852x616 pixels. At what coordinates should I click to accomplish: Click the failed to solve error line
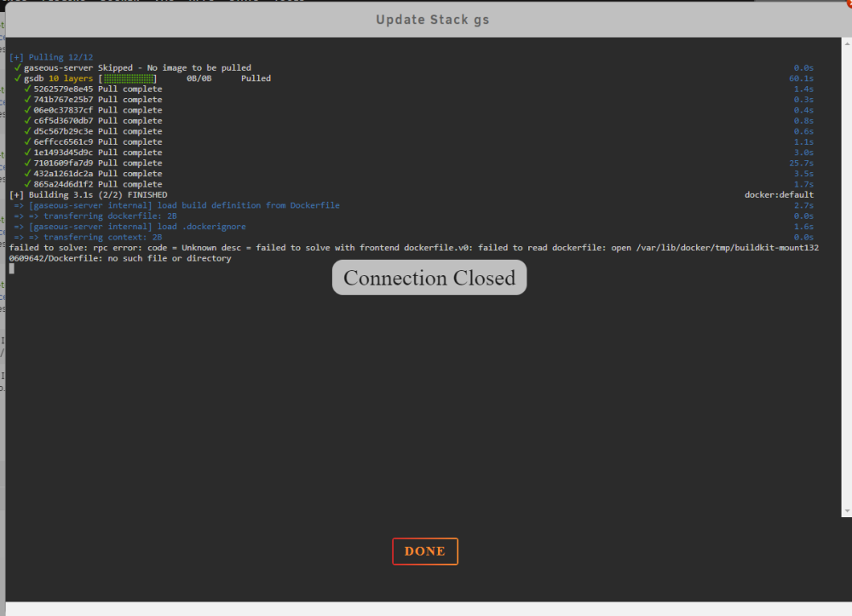click(x=414, y=248)
